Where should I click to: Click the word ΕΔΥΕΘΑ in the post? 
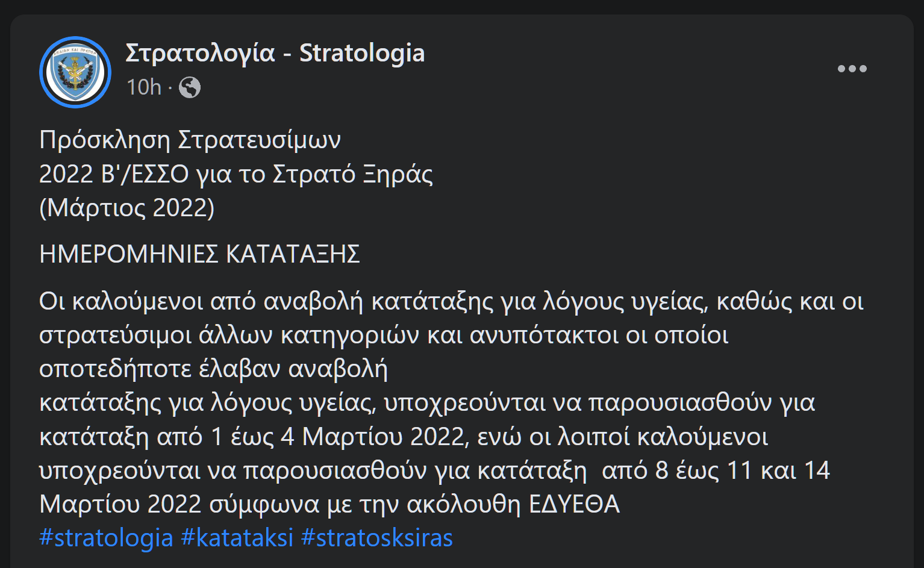574,504
